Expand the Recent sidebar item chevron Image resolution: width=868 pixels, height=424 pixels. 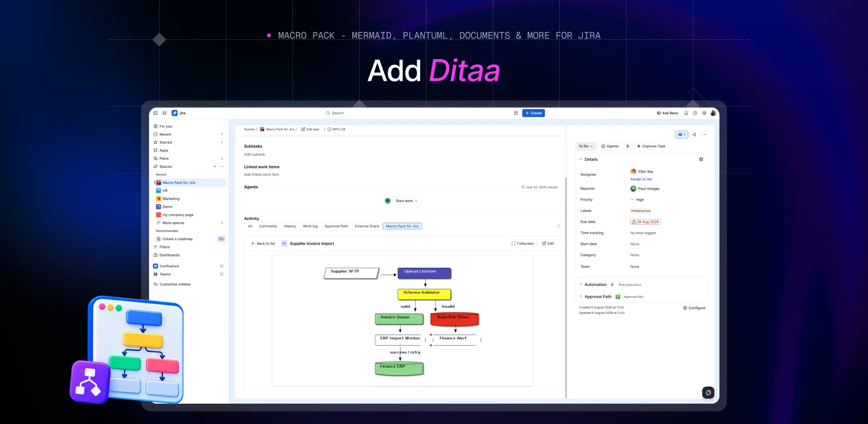[x=222, y=135]
